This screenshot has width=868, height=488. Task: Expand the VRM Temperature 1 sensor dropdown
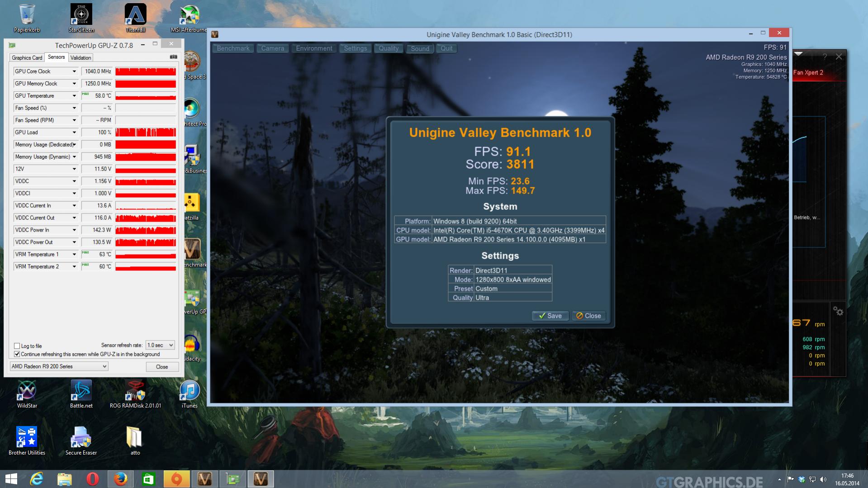tap(74, 255)
